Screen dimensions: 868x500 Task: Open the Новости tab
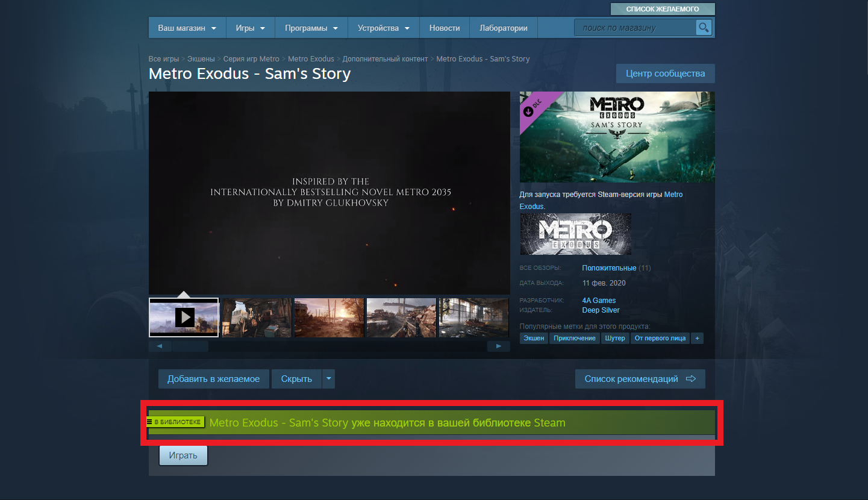pyautogui.click(x=445, y=28)
